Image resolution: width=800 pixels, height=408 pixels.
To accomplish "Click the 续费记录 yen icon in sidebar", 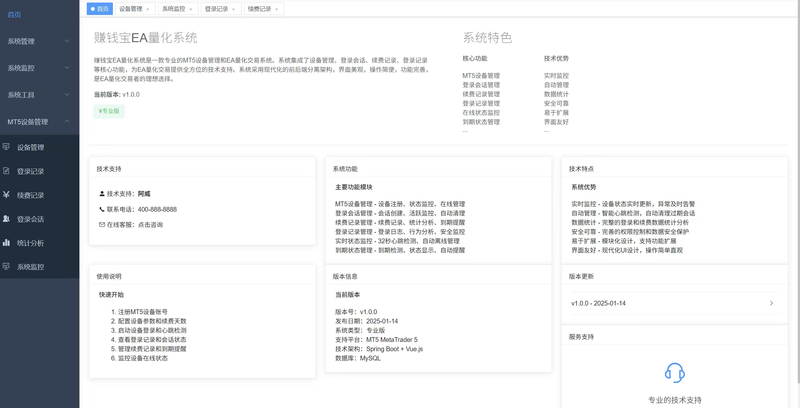I will point(7,195).
